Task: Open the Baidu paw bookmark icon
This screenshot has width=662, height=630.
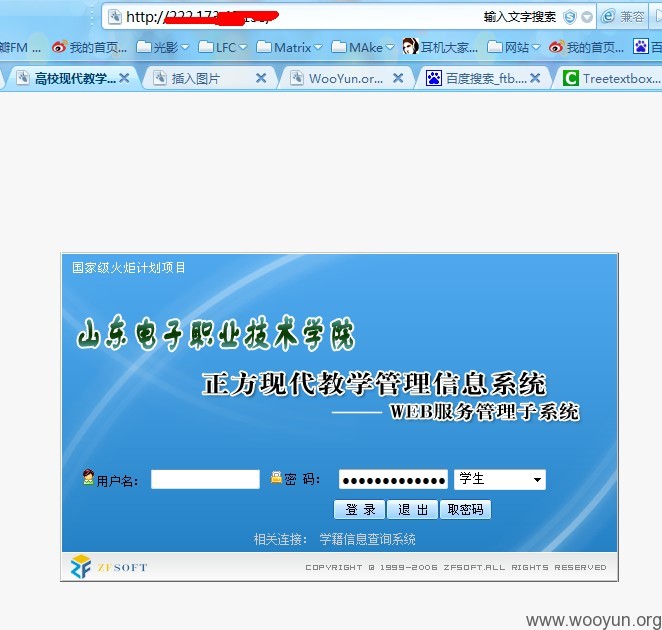Action: tap(640, 46)
